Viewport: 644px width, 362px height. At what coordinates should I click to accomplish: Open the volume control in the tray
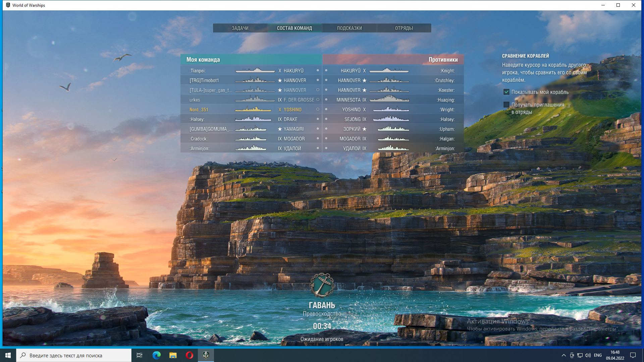point(588,355)
